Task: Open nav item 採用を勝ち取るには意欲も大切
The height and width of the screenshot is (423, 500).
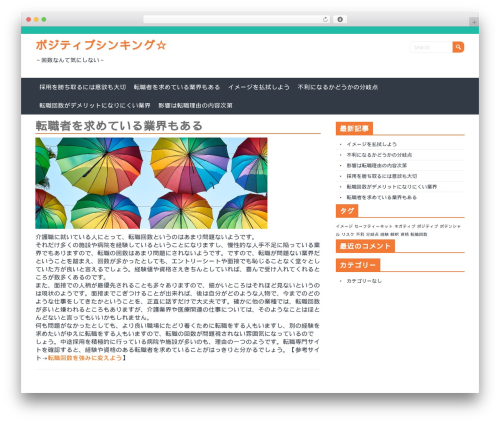Action: pos(83,87)
